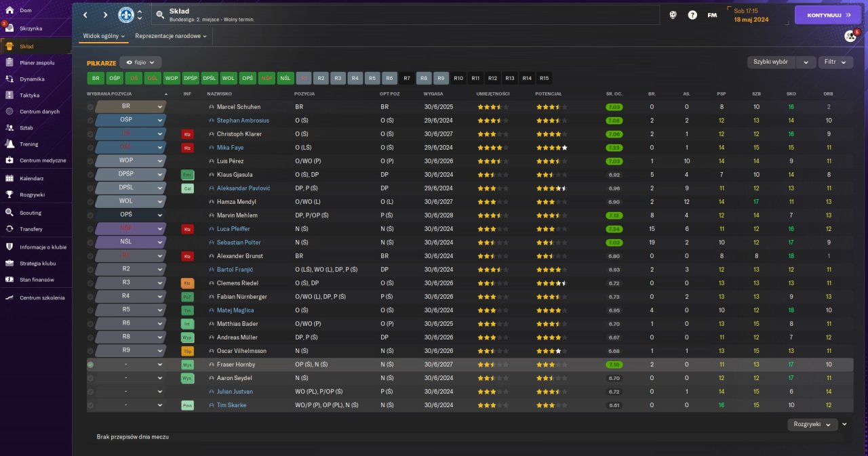Open Mika Faye's player profile
868x456 pixels.
230,148
